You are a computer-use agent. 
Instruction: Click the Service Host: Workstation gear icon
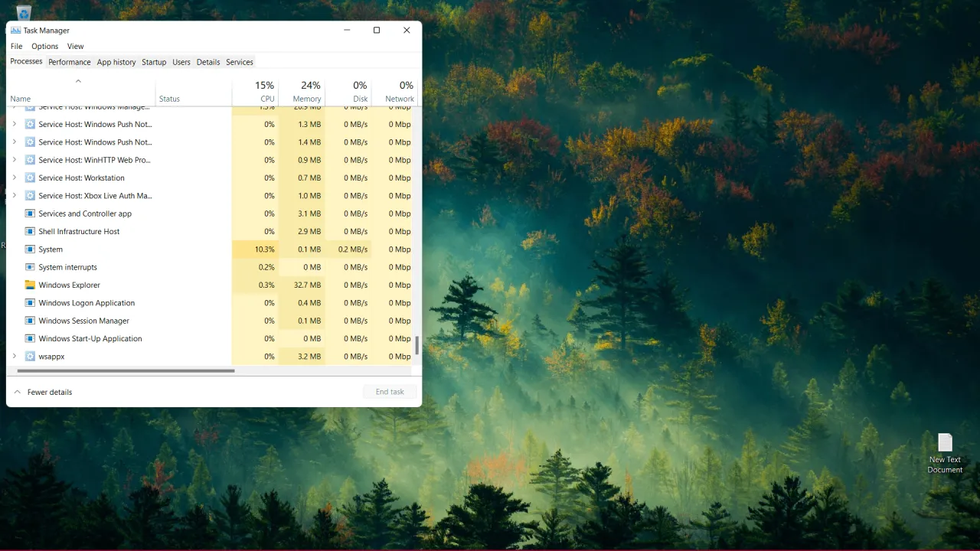(30, 178)
